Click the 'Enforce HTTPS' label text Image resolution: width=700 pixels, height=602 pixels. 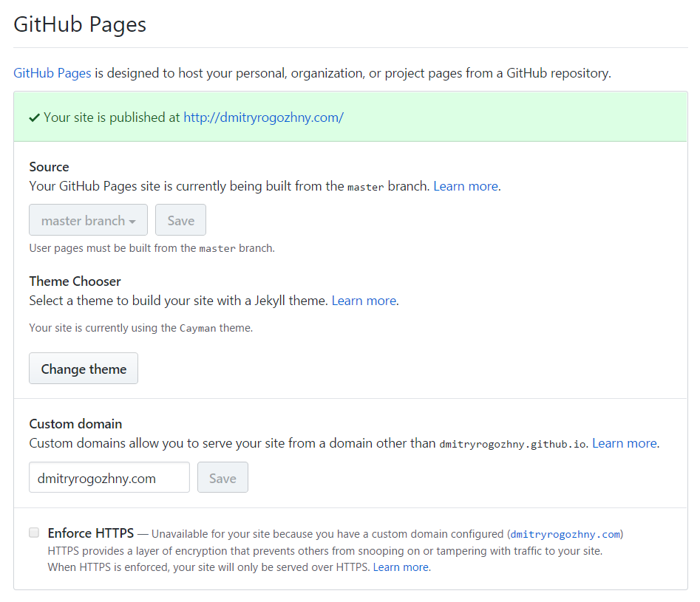(91, 533)
